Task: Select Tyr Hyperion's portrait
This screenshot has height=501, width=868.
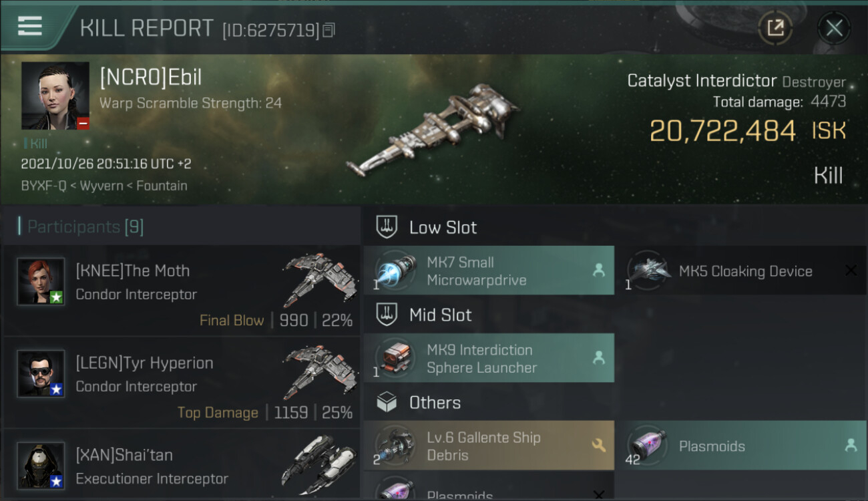Action: coord(41,374)
